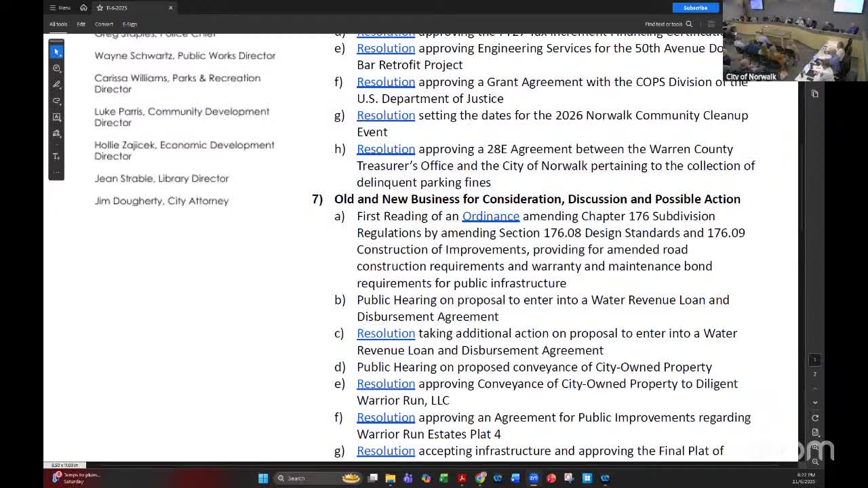Viewport: 868px width, 488px height.
Task: Open the Windows Start menu
Action: 263,479
